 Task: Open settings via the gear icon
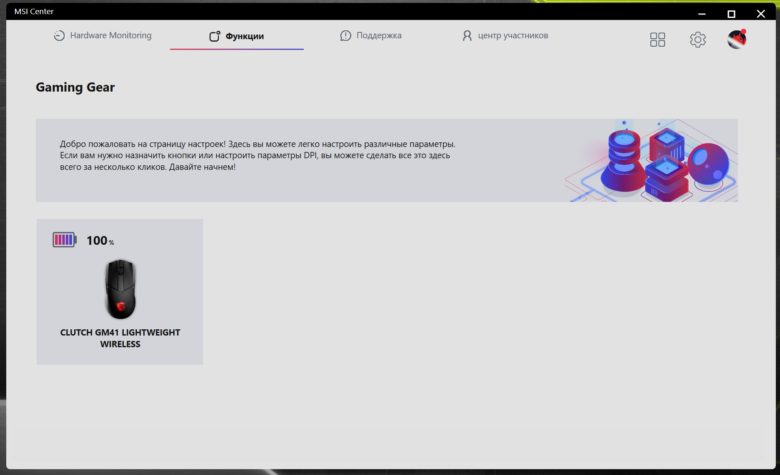coord(697,39)
